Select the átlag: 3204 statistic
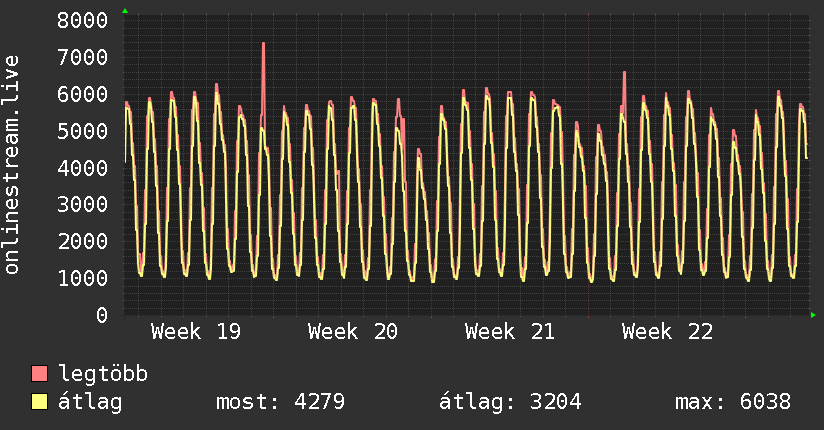824x430 pixels. 510,402
